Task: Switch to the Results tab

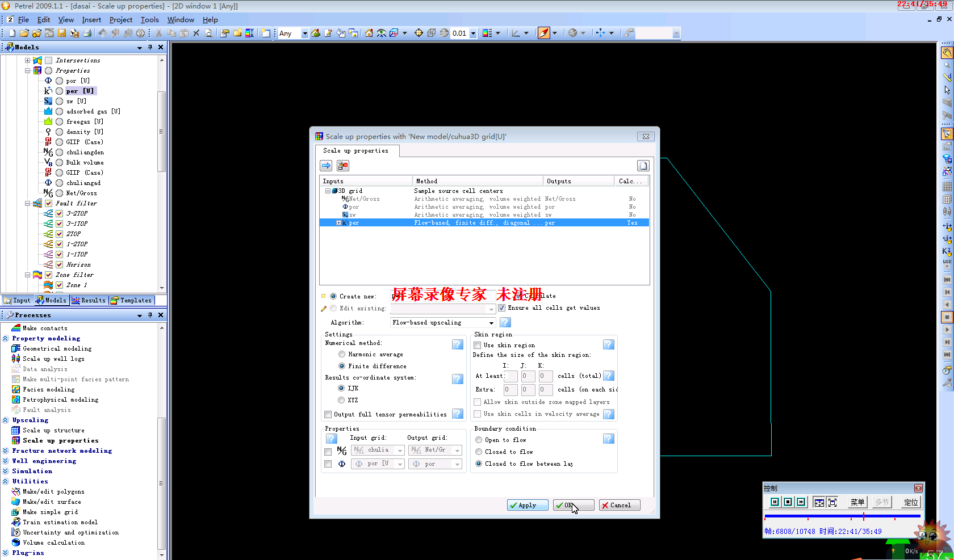Action: [x=88, y=300]
